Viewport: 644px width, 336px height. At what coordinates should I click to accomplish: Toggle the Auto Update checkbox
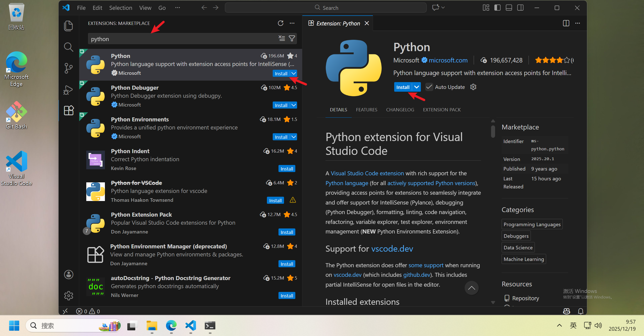pyautogui.click(x=429, y=87)
